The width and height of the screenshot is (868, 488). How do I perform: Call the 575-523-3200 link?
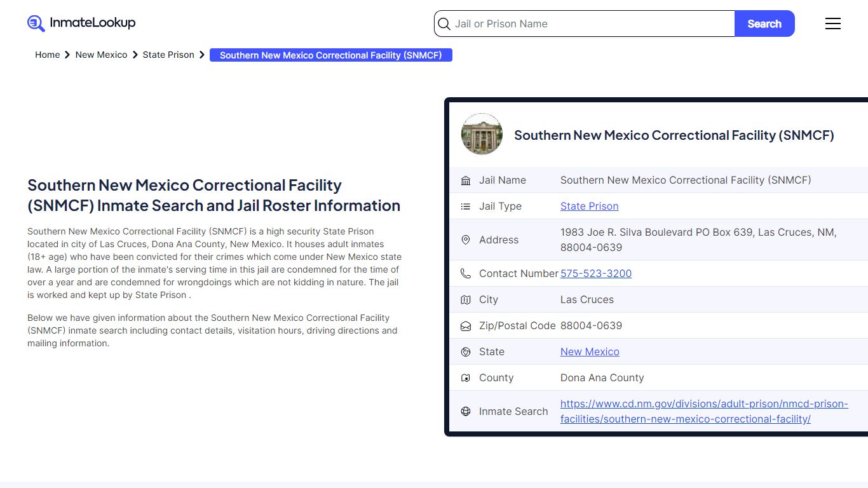tap(596, 273)
